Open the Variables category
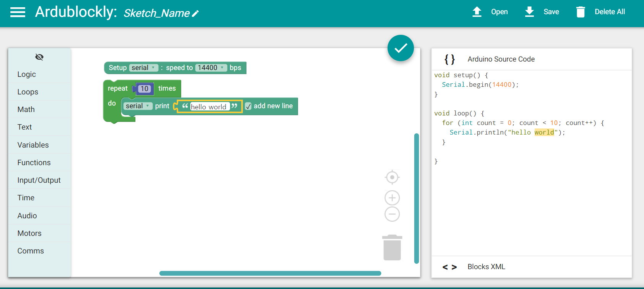Viewport: 644px width, 289px height. click(x=40, y=145)
